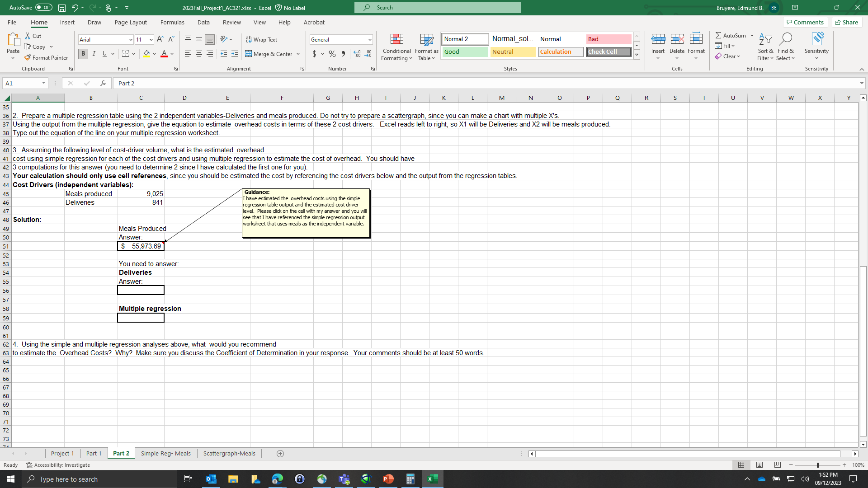The width and height of the screenshot is (868, 488).
Task: Toggle the AutoSave switch
Action: [x=43, y=8]
